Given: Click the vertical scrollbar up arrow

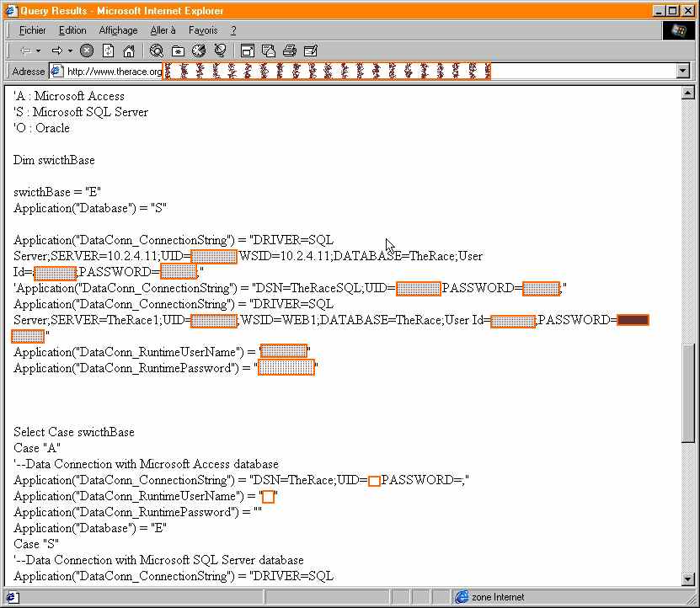Looking at the screenshot, I should click(687, 93).
